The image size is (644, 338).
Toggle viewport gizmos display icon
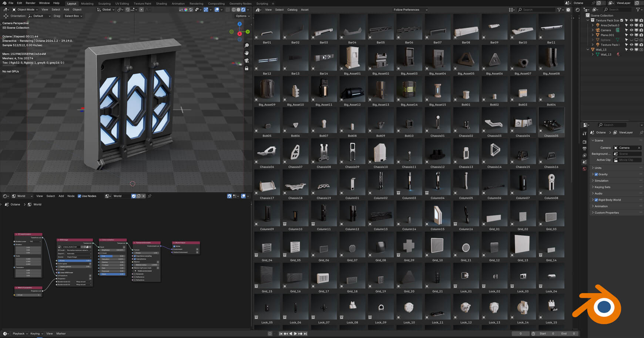pos(206,10)
